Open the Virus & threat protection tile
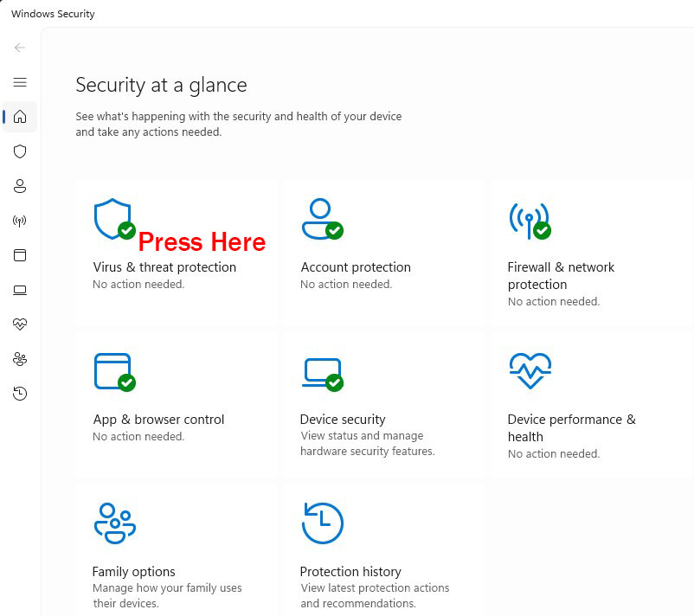Image resolution: width=694 pixels, height=616 pixels. [177, 253]
